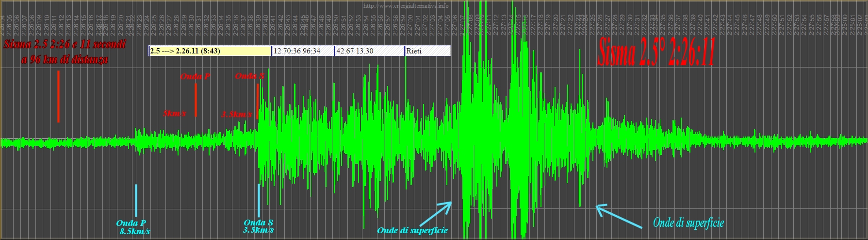Click the cyan '3.5km/s' speed label
The width and height of the screenshot is (868, 240).
pyautogui.click(x=259, y=230)
